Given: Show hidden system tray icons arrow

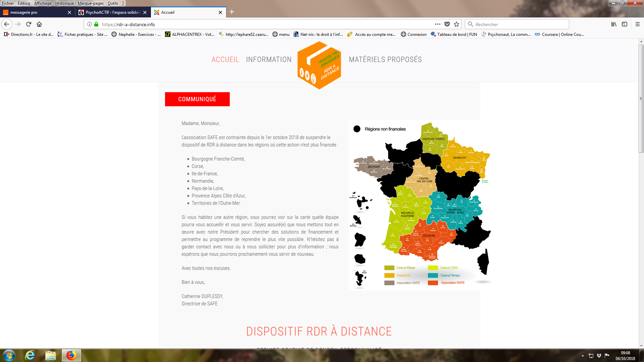Looking at the screenshot, I should (x=583, y=356).
